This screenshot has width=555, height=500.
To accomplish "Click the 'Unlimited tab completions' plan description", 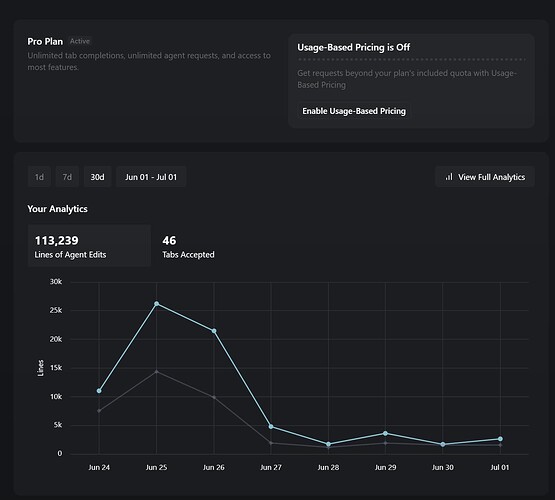I will [149, 61].
